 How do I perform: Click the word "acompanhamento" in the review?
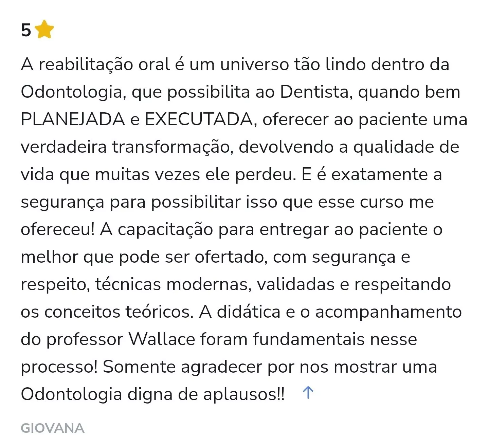click(x=388, y=312)
